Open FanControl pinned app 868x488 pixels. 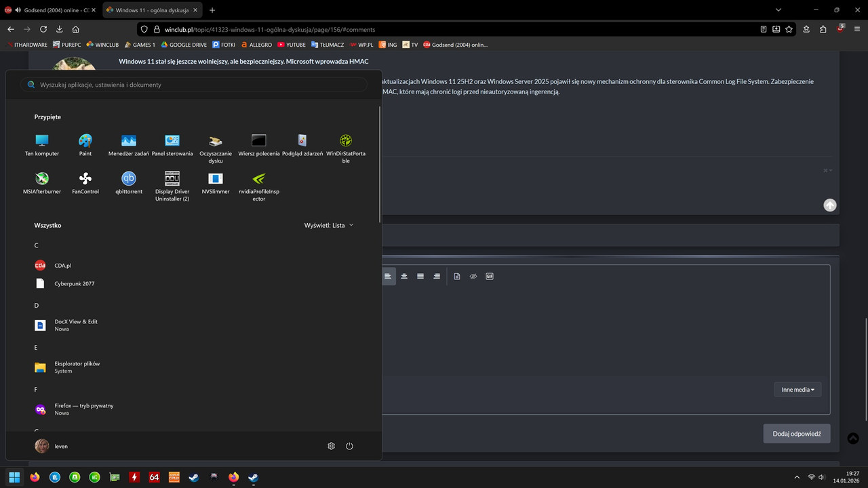pyautogui.click(x=85, y=183)
